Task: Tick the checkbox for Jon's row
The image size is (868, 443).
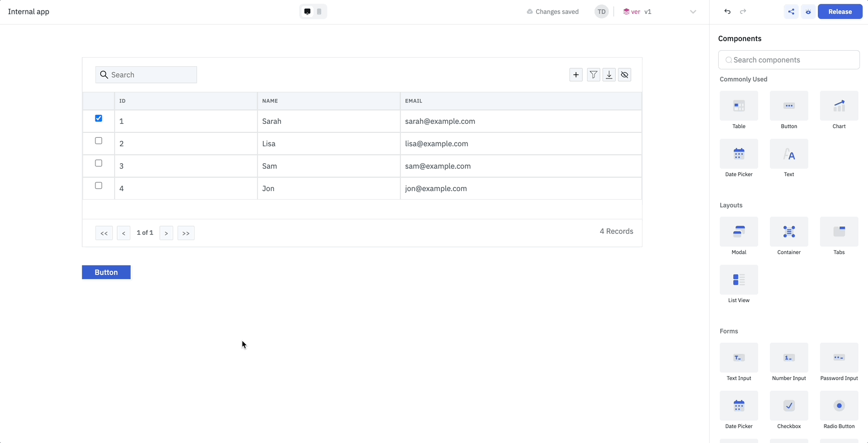Action: point(99,186)
